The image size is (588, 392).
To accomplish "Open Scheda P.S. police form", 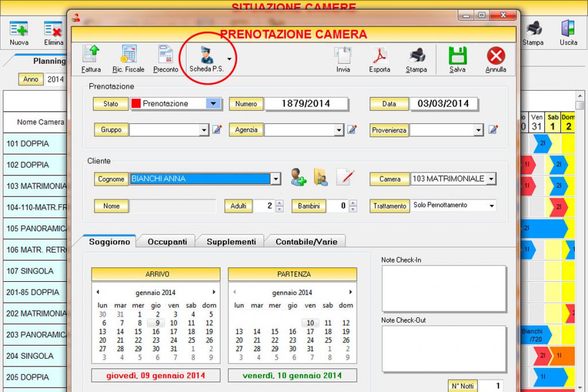I will 206,59.
